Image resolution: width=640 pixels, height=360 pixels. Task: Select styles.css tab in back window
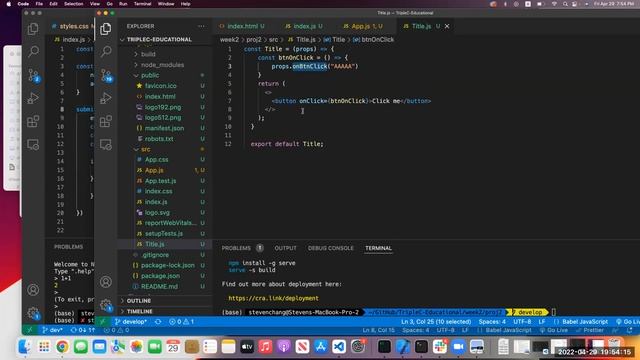coord(73,26)
